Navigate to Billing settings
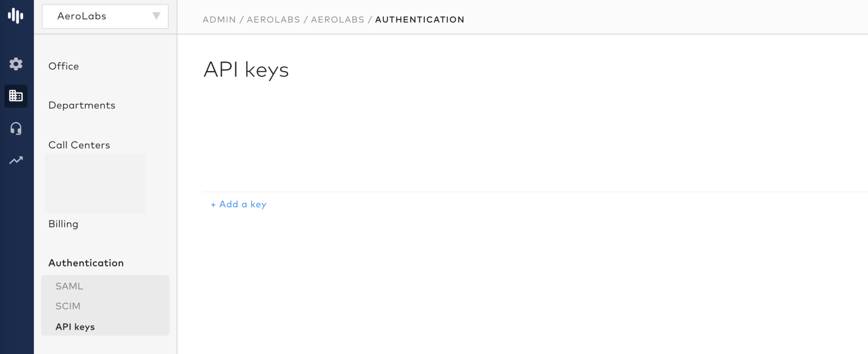Viewport: 868px width, 354px height. 63,224
